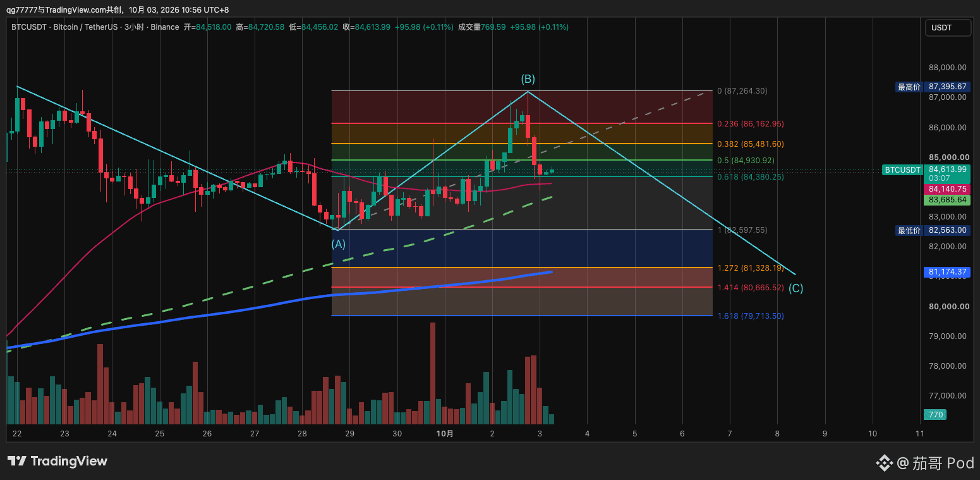Image resolution: width=980 pixels, height=480 pixels.
Task: Click the qg77777 TradingView.com header caption
Action: (118, 9)
